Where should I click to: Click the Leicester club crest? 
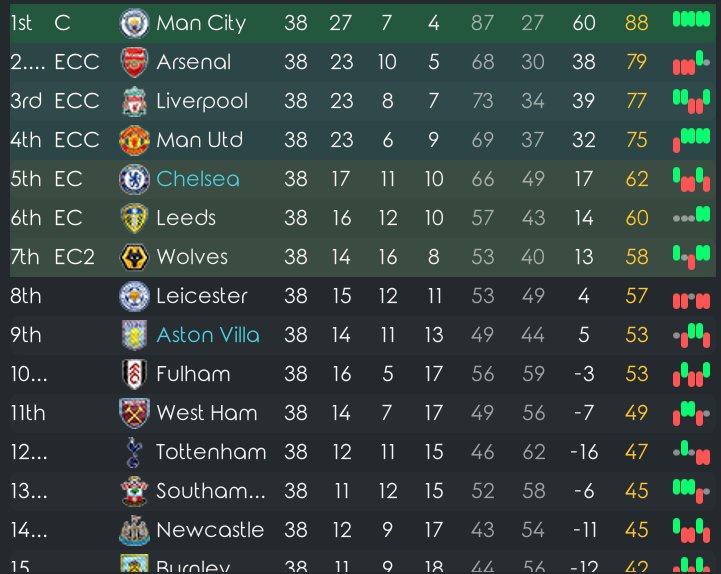[x=133, y=296]
